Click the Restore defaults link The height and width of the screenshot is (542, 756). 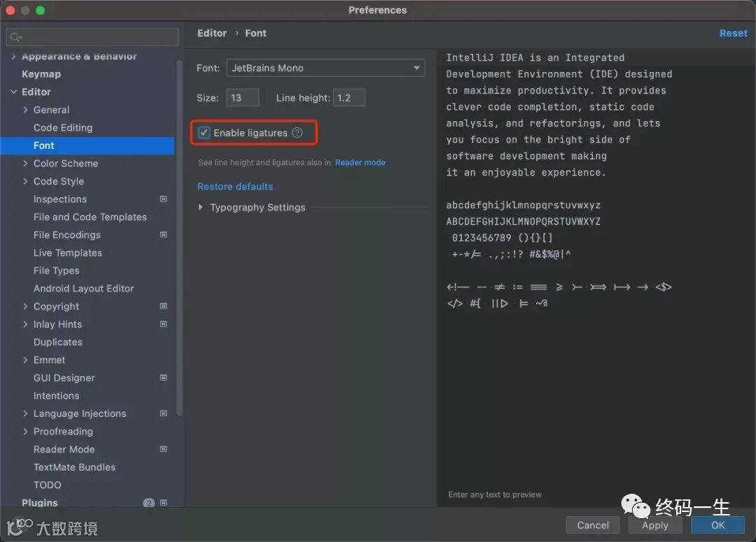[x=234, y=187]
